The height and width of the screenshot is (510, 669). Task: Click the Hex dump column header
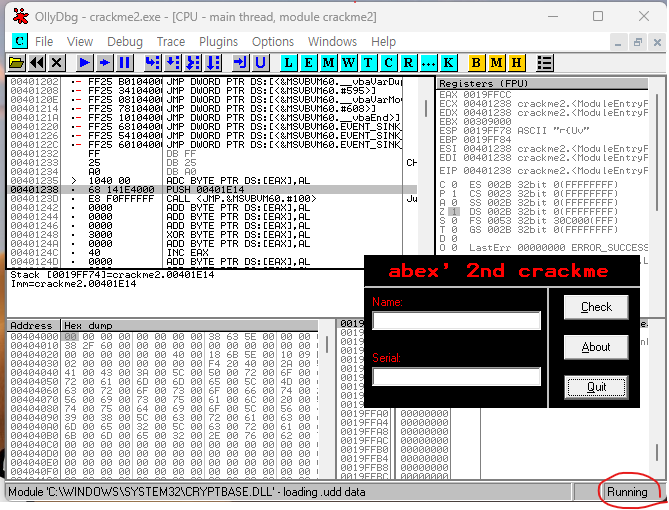click(189, 326)
